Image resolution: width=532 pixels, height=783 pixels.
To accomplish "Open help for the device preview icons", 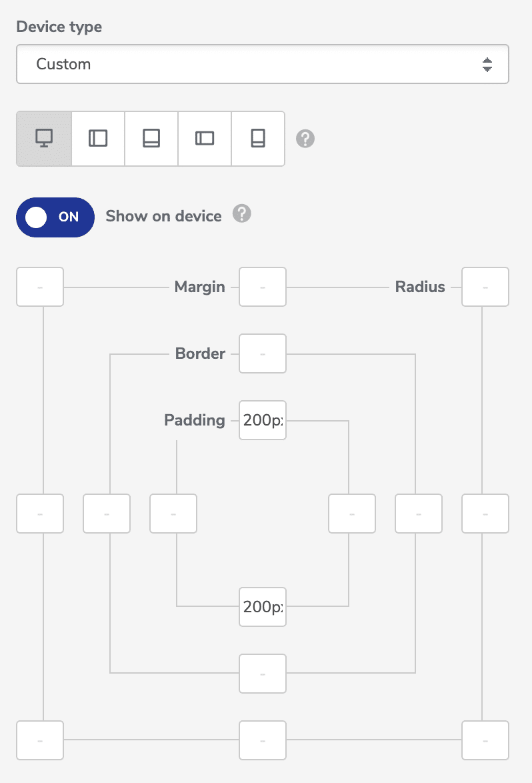I will [x=305, y=138].
